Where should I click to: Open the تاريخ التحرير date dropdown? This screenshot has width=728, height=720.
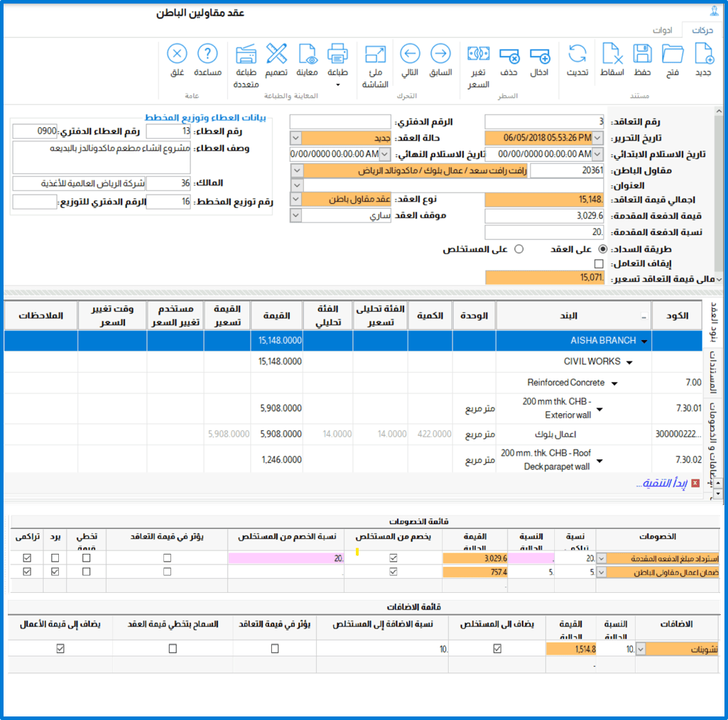[598, 138]
